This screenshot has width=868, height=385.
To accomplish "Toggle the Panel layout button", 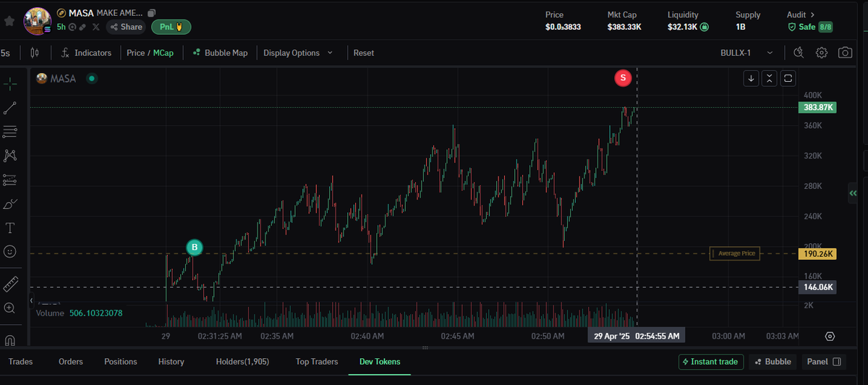I will pos(824,362).
